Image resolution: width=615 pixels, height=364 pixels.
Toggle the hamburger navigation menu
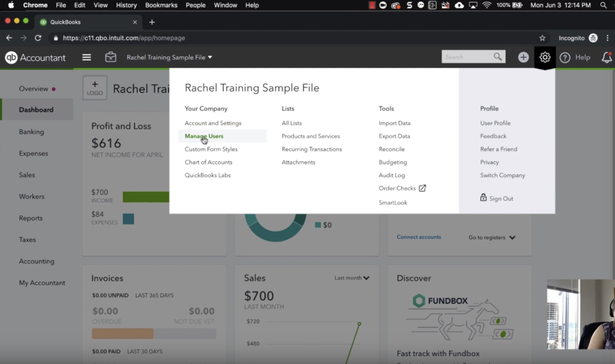(x=86, y=57)
